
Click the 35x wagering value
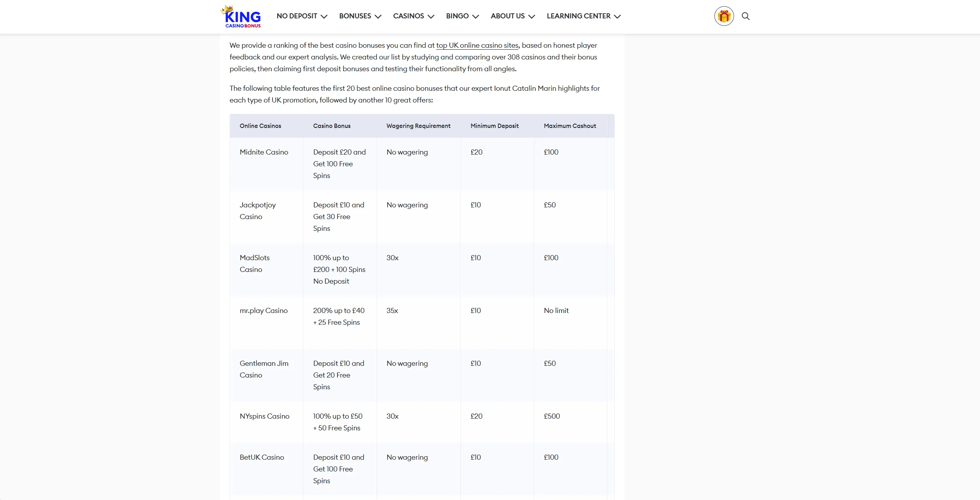tap(392, 311)
